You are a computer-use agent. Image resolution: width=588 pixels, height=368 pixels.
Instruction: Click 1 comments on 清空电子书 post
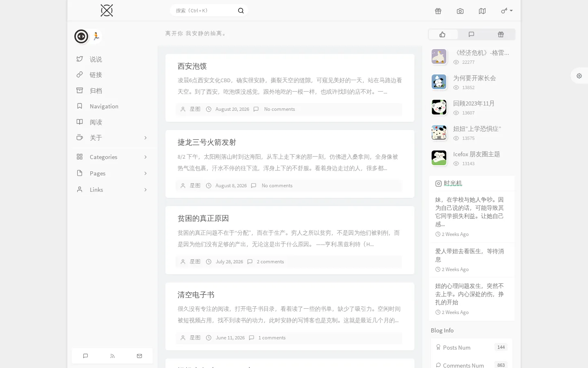tap(272, 338)
